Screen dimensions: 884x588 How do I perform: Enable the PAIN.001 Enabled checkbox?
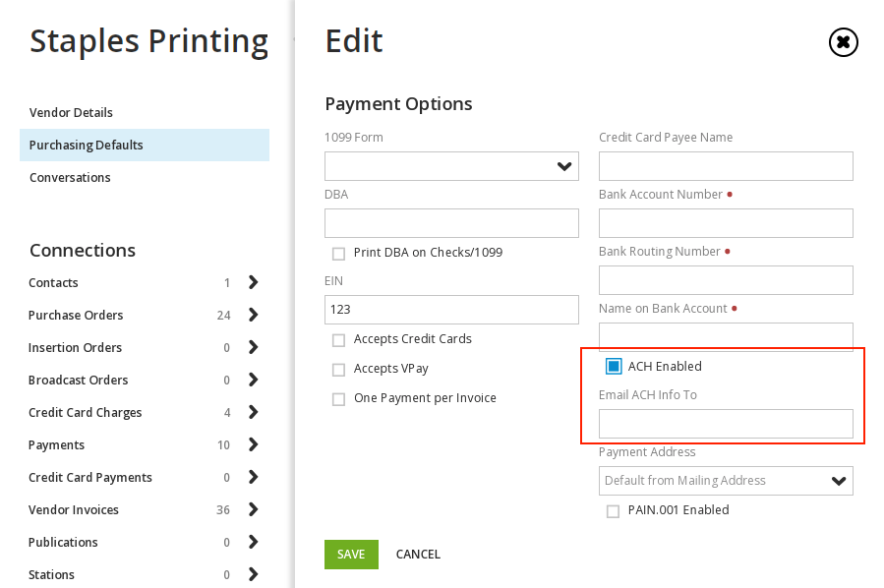click(613, 511)
